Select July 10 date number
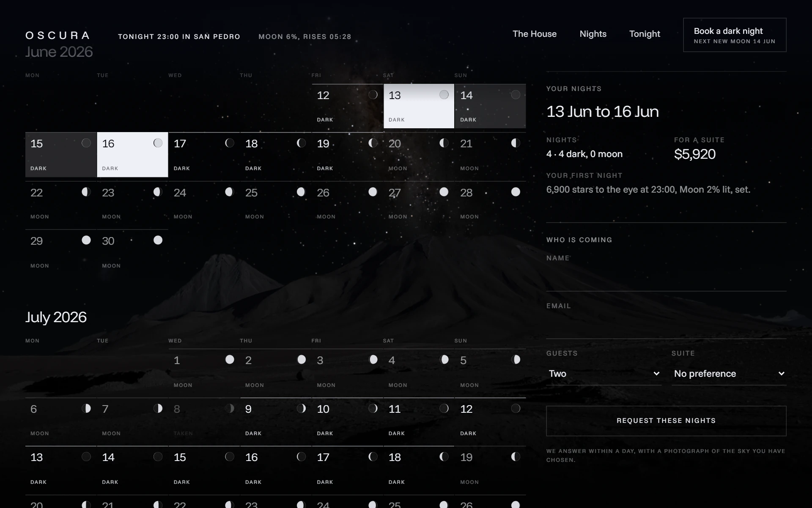The image size is (812, 508). (323, 409)
